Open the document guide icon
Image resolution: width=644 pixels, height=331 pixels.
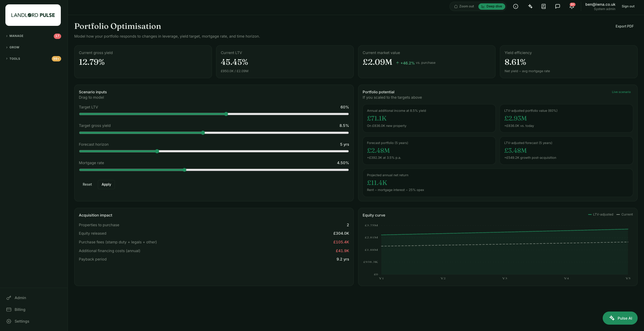pos(544,6)
